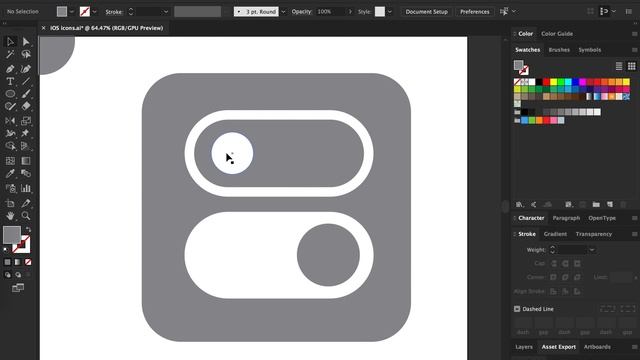
Task: Choose Draw Behind mode
Action: [18, 275]
